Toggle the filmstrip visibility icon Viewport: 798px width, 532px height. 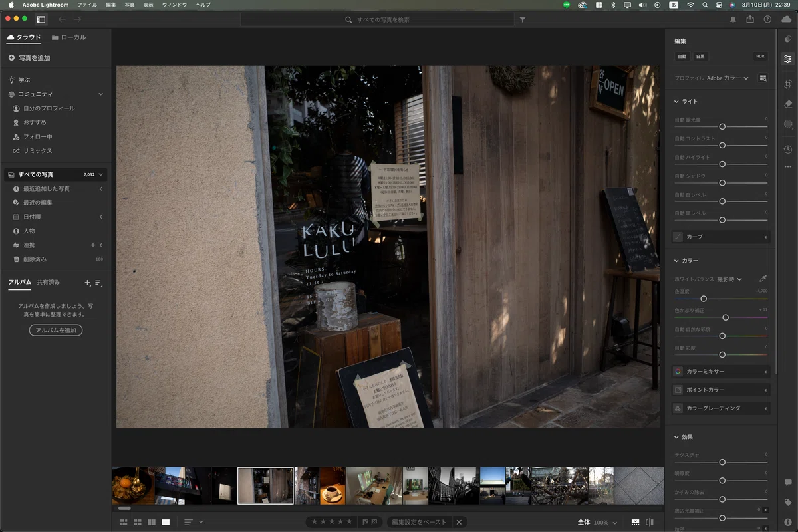[635, 522]
